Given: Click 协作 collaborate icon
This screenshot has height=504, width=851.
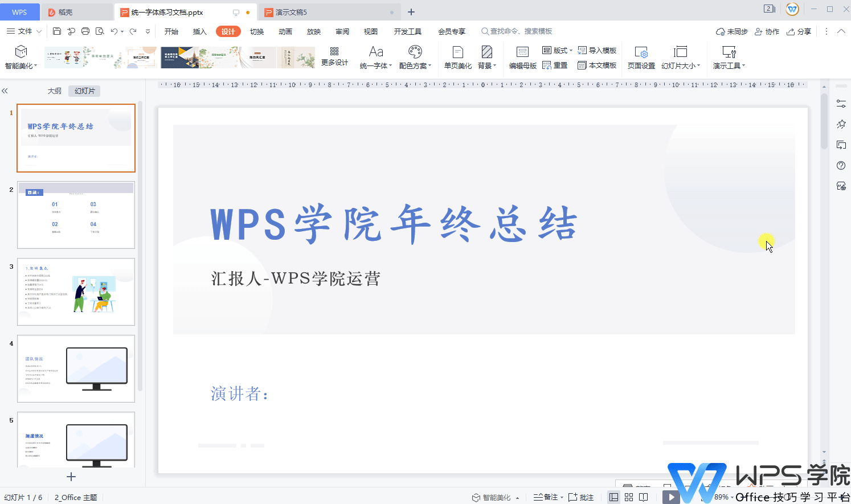Looking at the screenshot, I should tap(767, 32).
